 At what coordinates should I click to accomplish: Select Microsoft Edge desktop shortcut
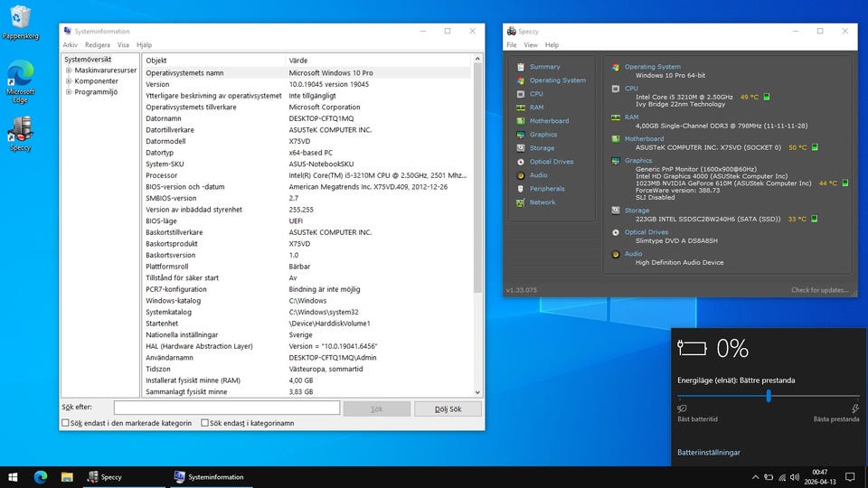tap(21, 82)
